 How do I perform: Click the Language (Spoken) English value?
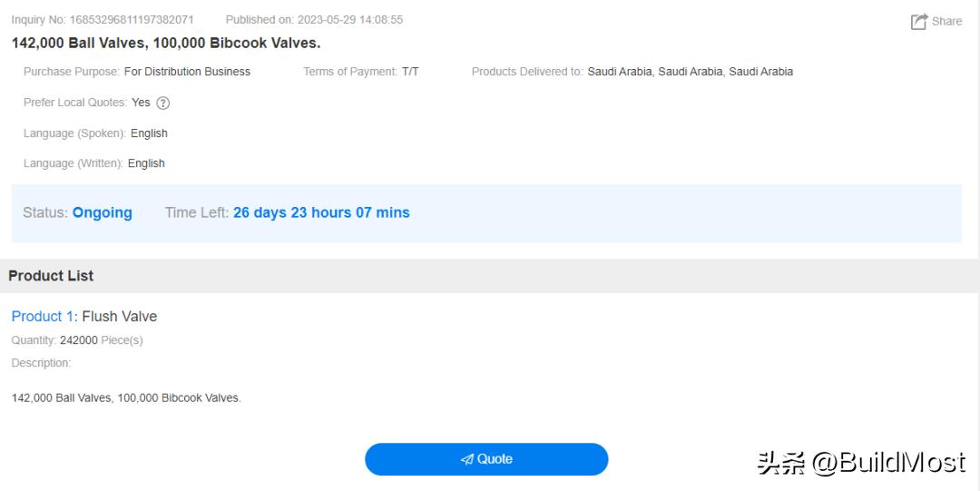(149, 133)
